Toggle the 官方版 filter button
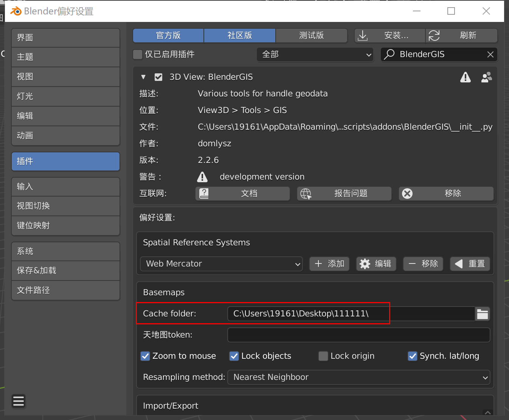 [x=168, y=36]
